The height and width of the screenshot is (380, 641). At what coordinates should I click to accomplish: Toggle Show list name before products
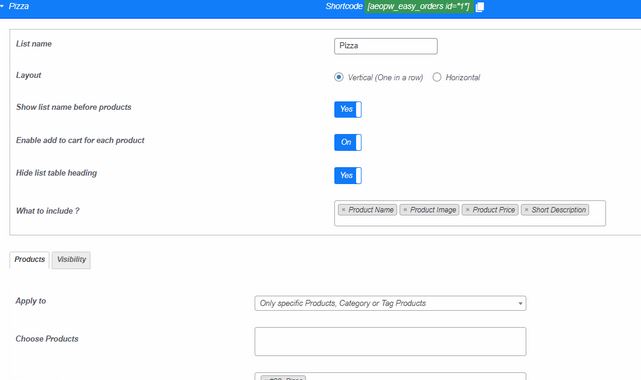348,110
